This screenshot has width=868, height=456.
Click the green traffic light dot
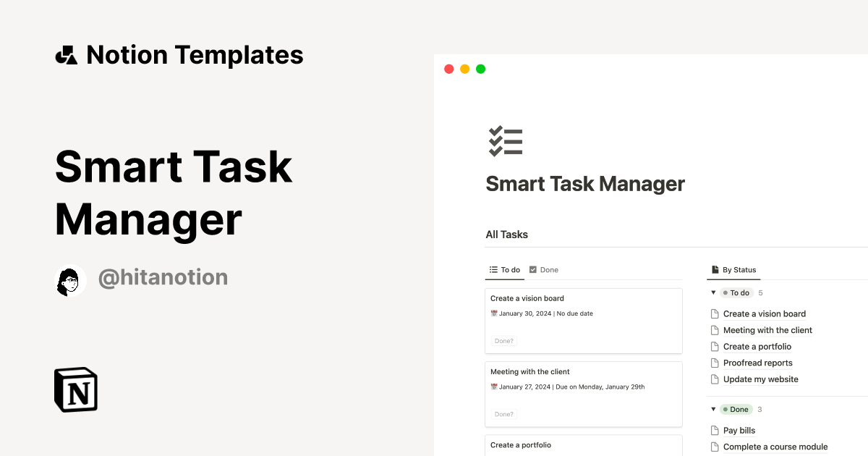(x=480, y=68)
